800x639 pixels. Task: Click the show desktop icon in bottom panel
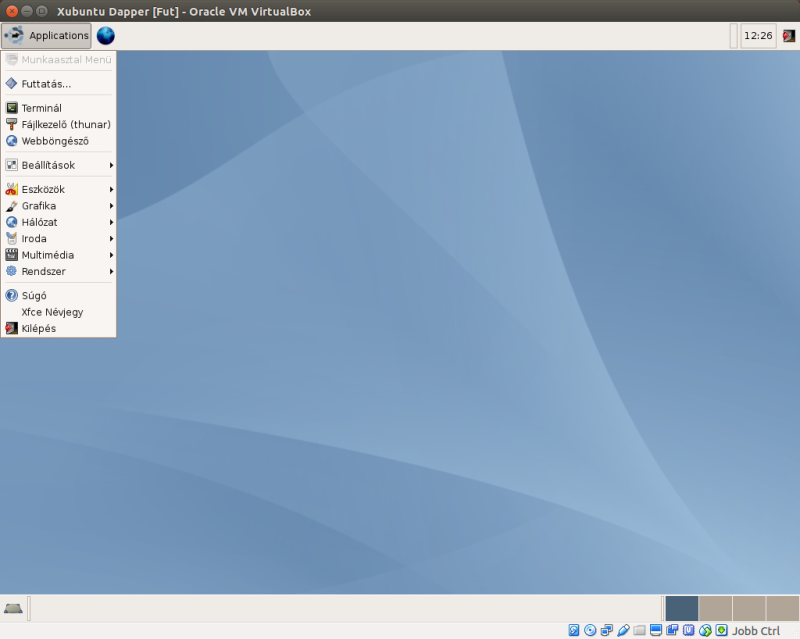point(13,608)
